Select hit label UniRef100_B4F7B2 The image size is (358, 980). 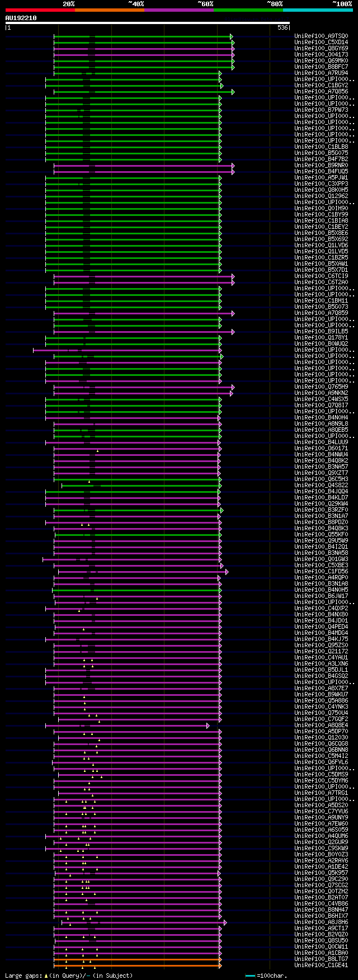coord(321,159)
